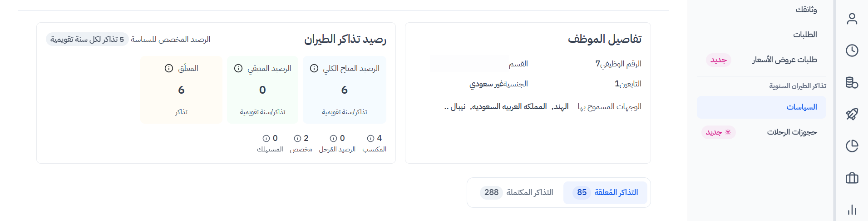Click info icon beside الرصيد المتاح الكلي
The width and height of the screenshot is (868, 221).
314,68
